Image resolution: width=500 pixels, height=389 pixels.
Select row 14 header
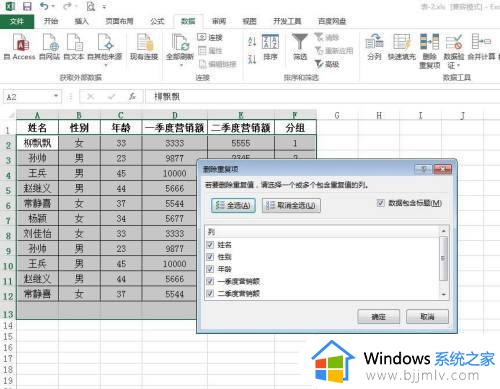pyautogui.click(x=8, y=326)
